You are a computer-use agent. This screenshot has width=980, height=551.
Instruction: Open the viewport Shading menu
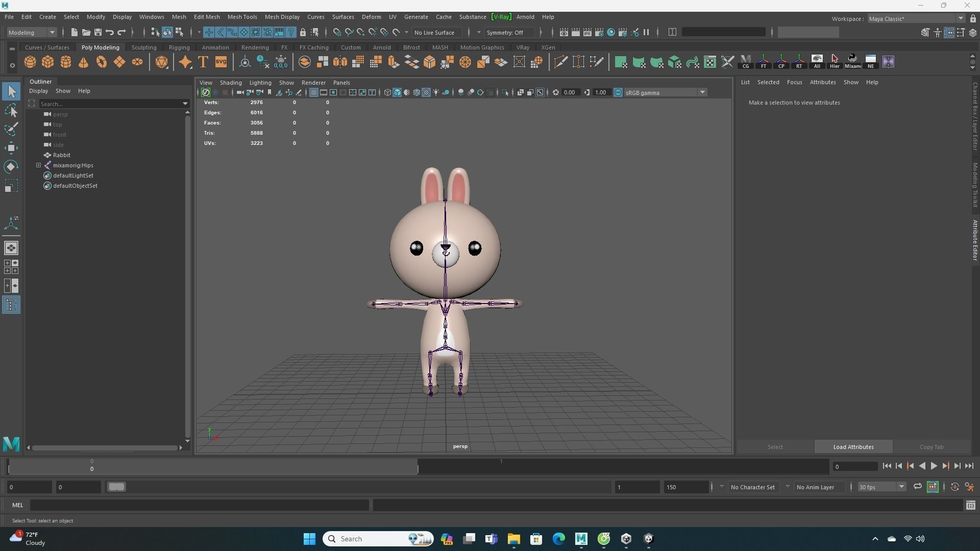[231, 83]
